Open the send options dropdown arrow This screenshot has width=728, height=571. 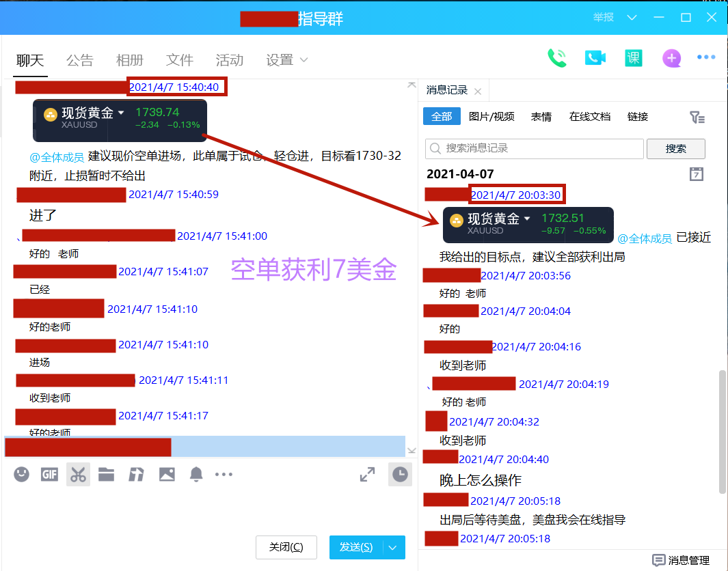tap(393, 547)
